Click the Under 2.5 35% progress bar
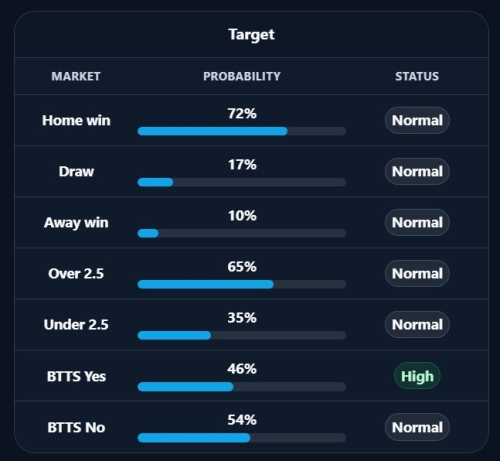 [x=242, y=335]
